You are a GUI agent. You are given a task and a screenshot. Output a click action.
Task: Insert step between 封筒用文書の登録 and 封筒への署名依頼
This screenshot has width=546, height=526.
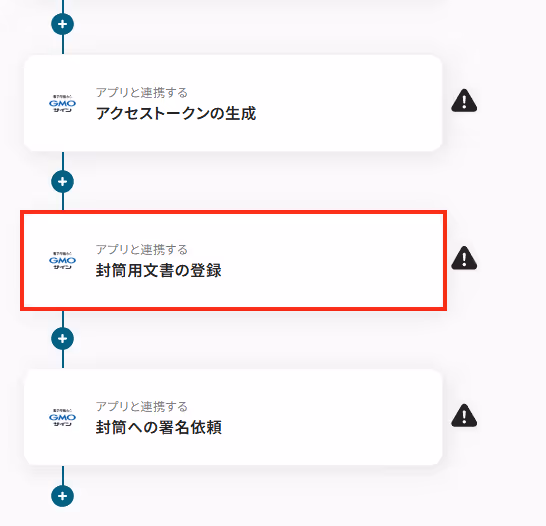coord(62,338)
